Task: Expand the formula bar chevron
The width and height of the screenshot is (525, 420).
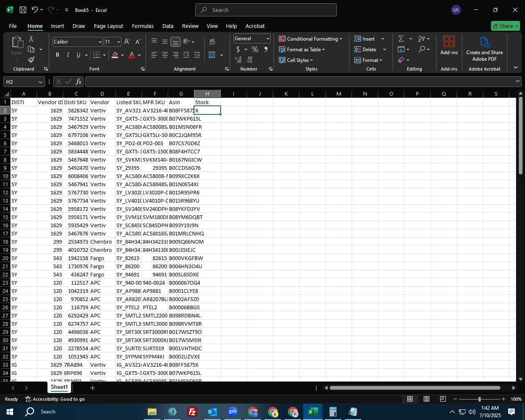Action: (x=518, y=81)
